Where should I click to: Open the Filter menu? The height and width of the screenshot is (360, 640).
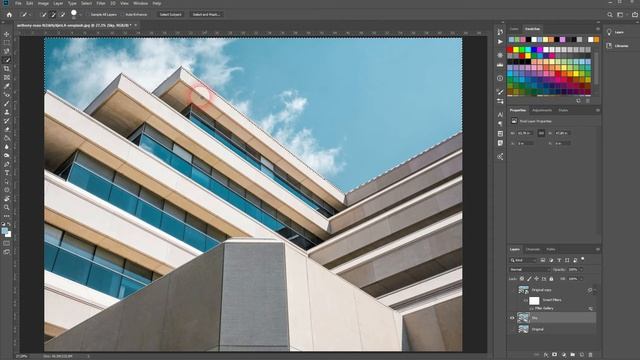click(x=101, y=3)
